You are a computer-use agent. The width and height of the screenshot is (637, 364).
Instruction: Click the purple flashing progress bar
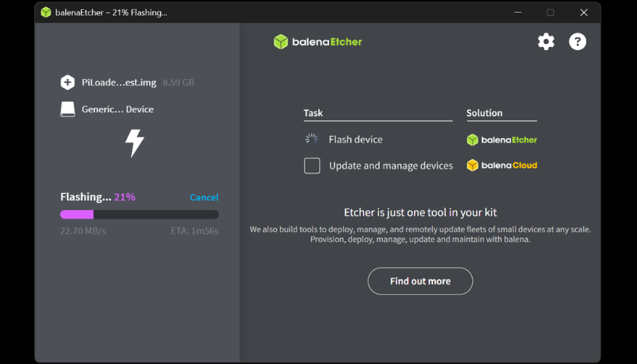140,215
